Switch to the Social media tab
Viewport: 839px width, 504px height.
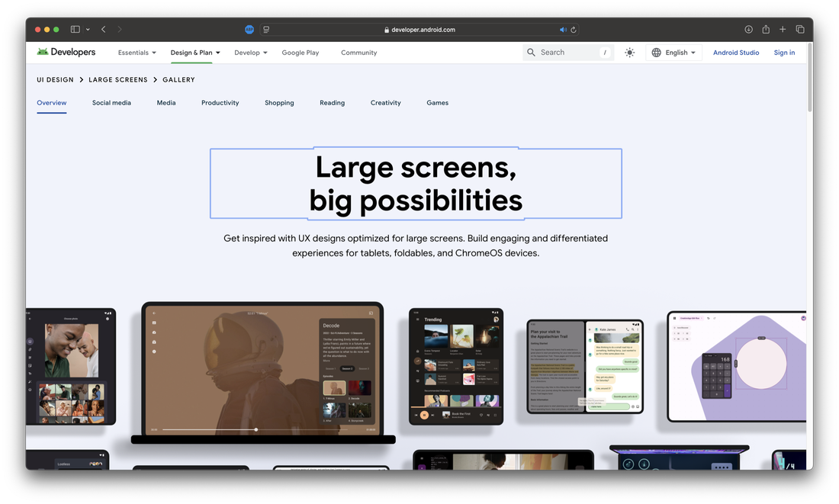111,103
